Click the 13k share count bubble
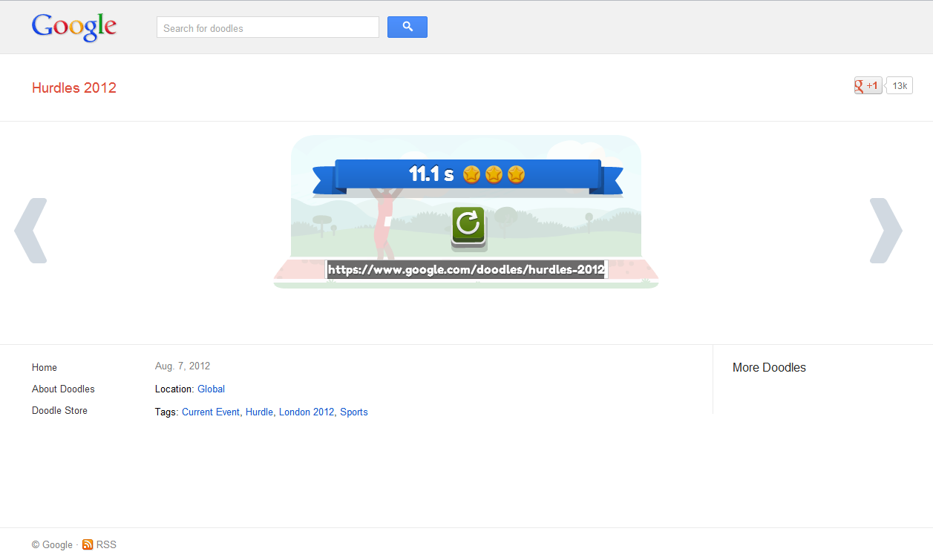Viewport: 933px width, 560px height. coord(900,86)
